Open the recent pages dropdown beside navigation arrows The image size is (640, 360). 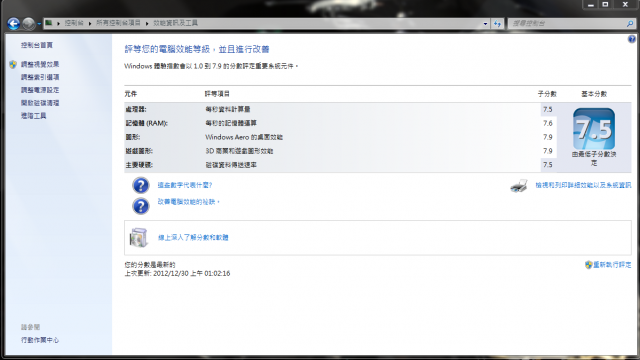(x=39, y=24)
